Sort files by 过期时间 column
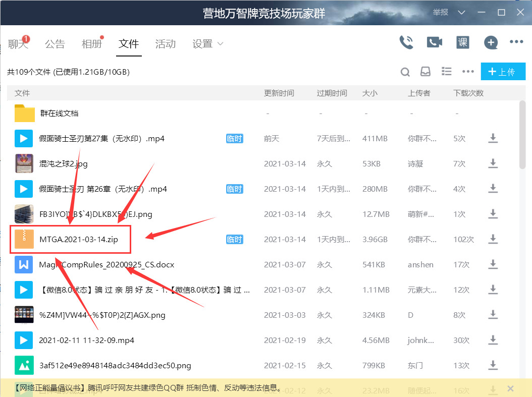 332,93
